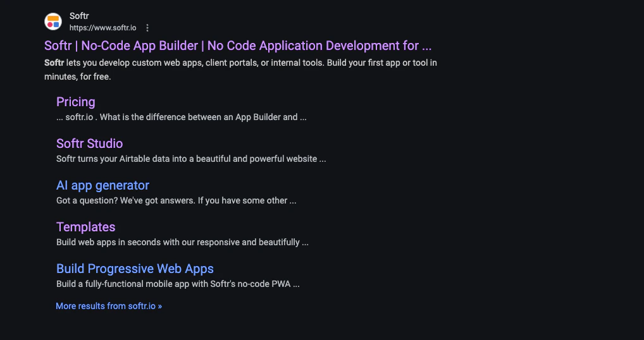The image size is (644, 340).
Task: Click More results from softr.io
Action: click(x=109, y=306)
